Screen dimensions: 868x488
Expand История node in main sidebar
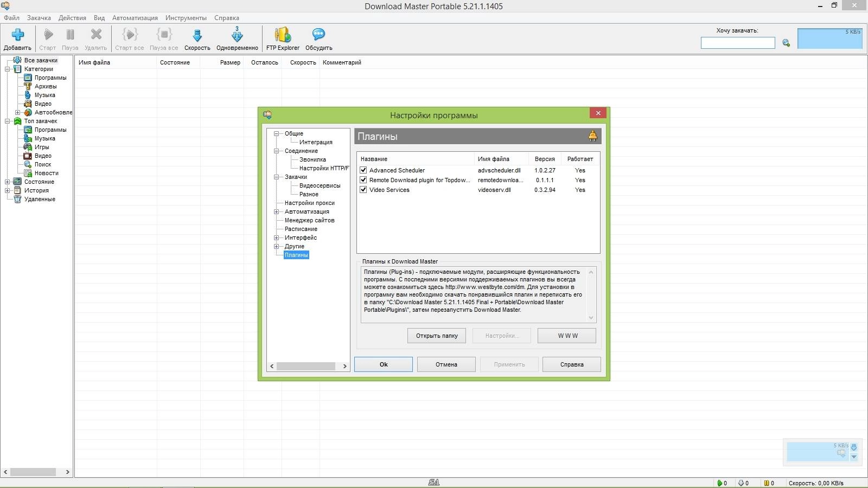point(8,190)
